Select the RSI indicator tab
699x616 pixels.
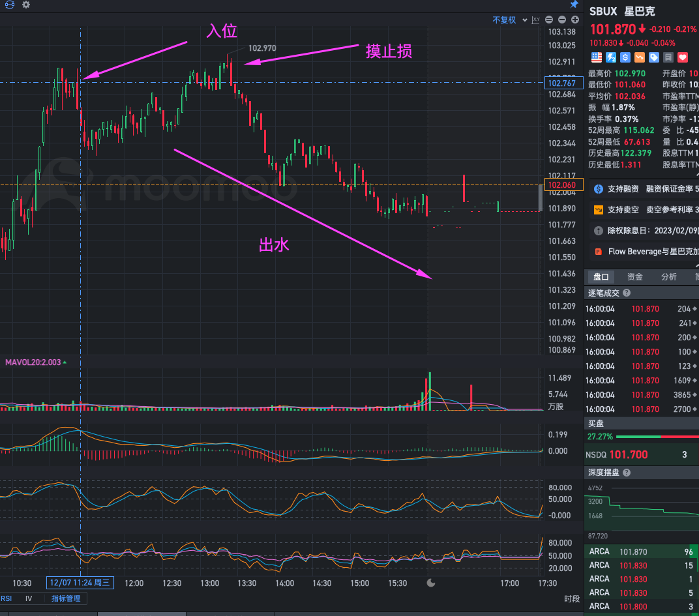coord(7,598)
